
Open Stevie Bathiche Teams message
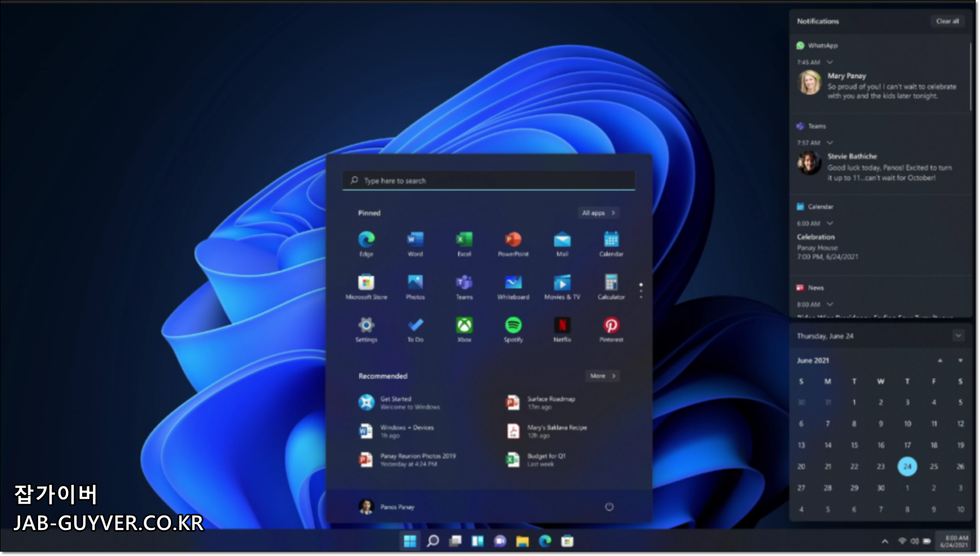(x=875, y=166)
